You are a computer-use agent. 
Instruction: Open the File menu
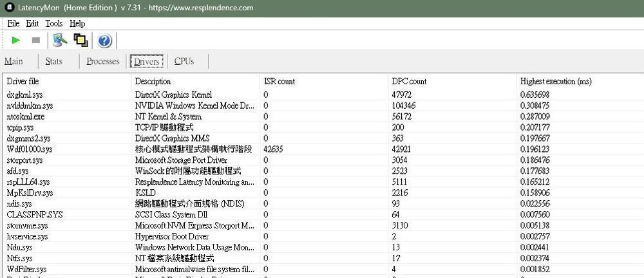point(14,23)
